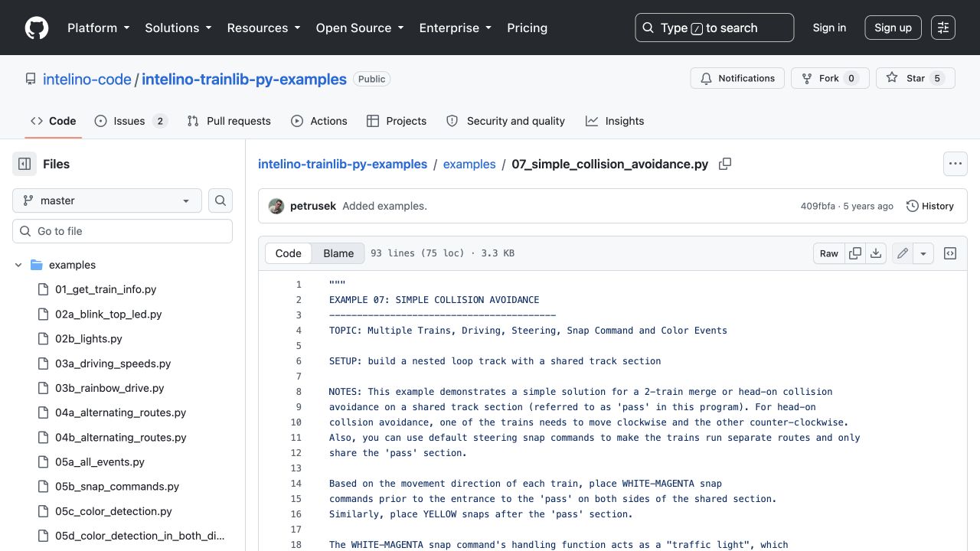Screen dimensions: 980x551
Task: Open the Security and quality tab
Action: pos(505,121)
